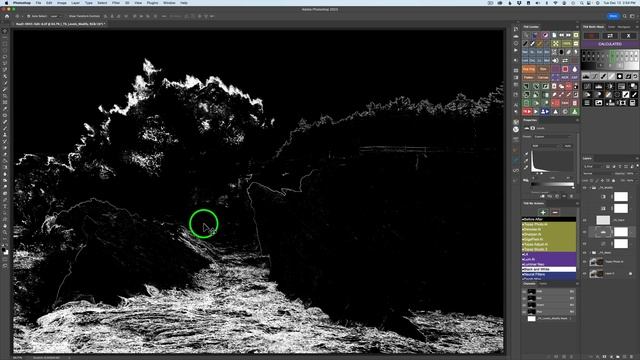Screen dimensions: 640x360
Task: Open the Filter menu
Action: pos(116,3)
